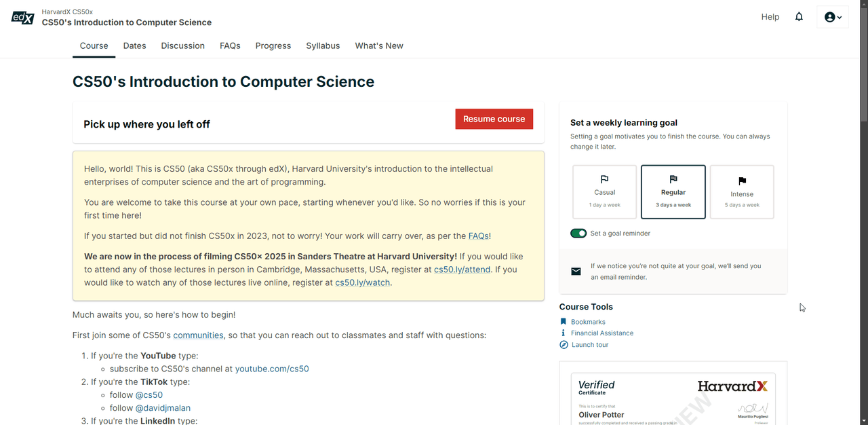Click the Launch tour compass icon
Screen dimensions: 868x425
(564, 345)
